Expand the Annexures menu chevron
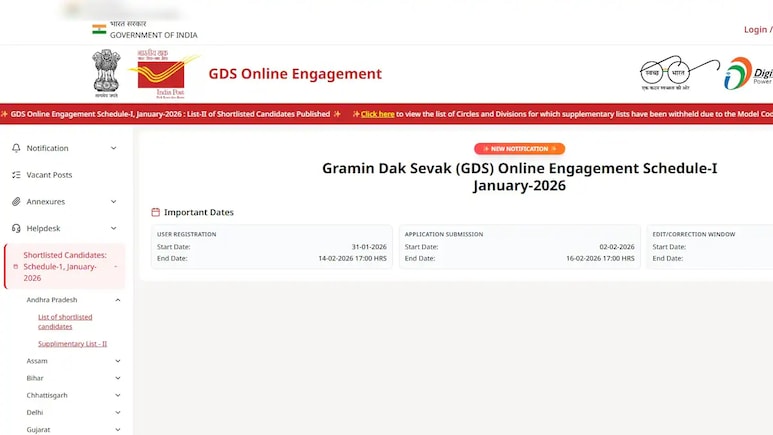 pyautogui.click(x=113, y=202)
